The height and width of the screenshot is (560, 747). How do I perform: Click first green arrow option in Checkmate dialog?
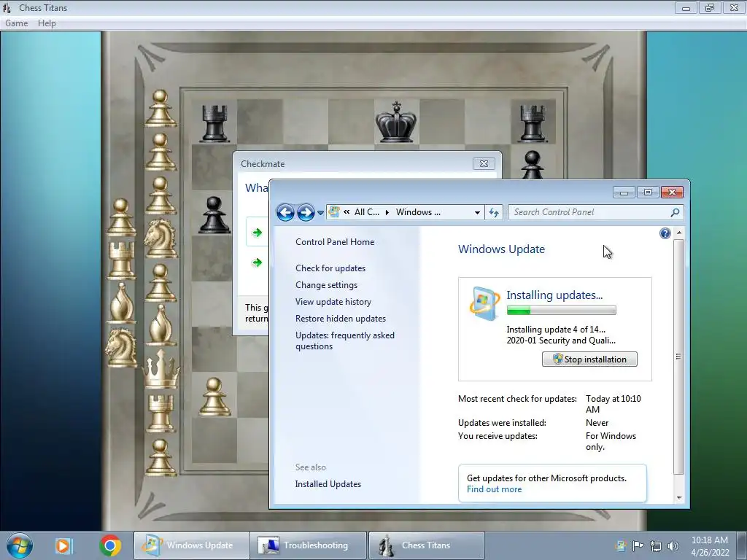[x=258, y=233]
